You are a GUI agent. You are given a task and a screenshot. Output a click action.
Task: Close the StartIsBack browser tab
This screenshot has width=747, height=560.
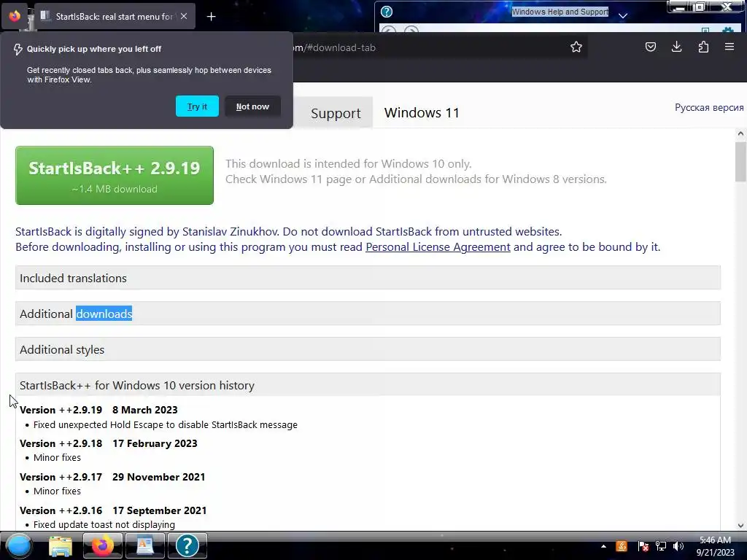(x=184, y=16)
